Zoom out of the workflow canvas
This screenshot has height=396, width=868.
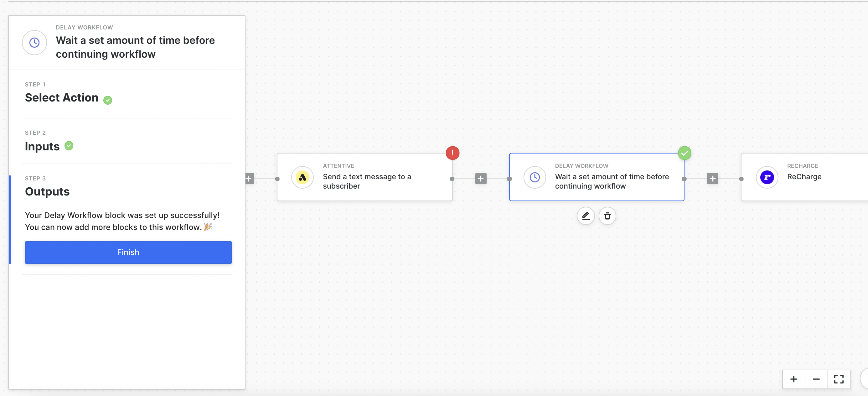(816, 379)
